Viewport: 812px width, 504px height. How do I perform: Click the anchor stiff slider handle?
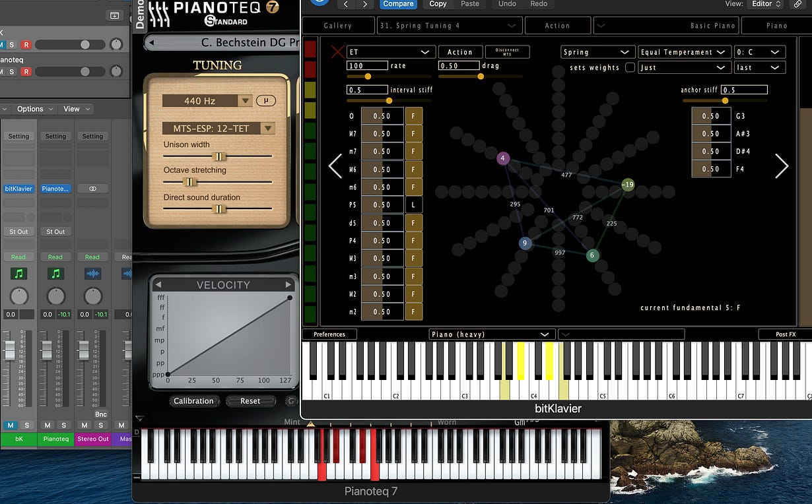click(725, 101)
